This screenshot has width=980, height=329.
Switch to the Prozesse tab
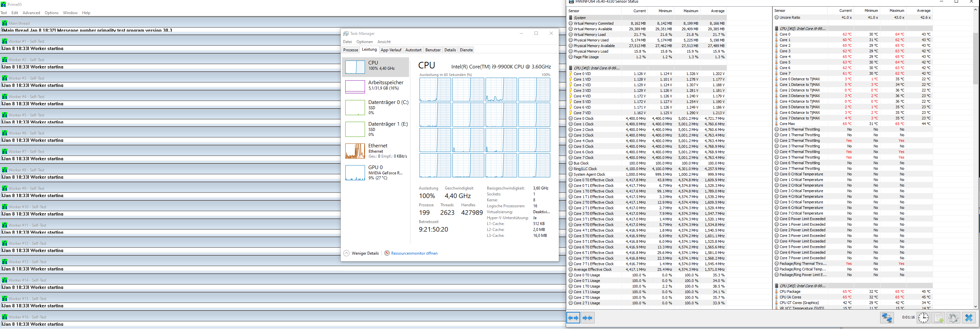coord(351,50)
